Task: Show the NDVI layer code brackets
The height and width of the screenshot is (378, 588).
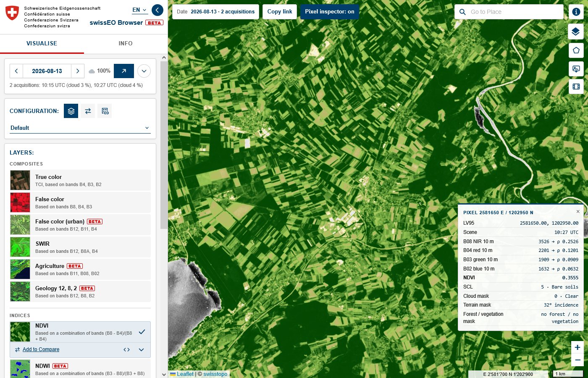Action: point(126,350)
